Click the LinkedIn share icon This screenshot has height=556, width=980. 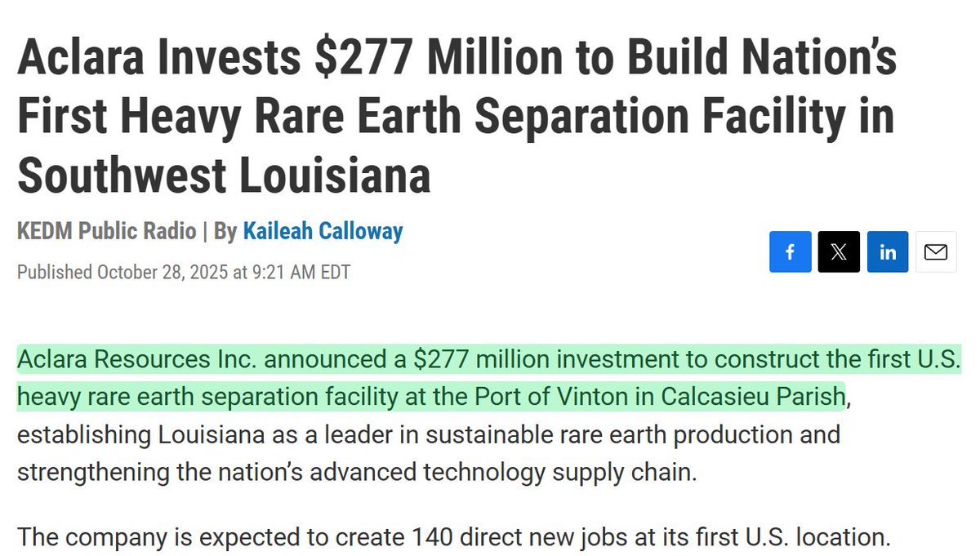coord(888,252)
